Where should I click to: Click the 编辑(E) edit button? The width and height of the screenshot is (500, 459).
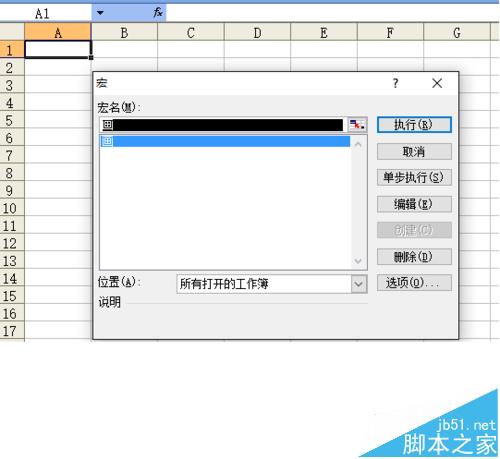(x=414, y=204)
